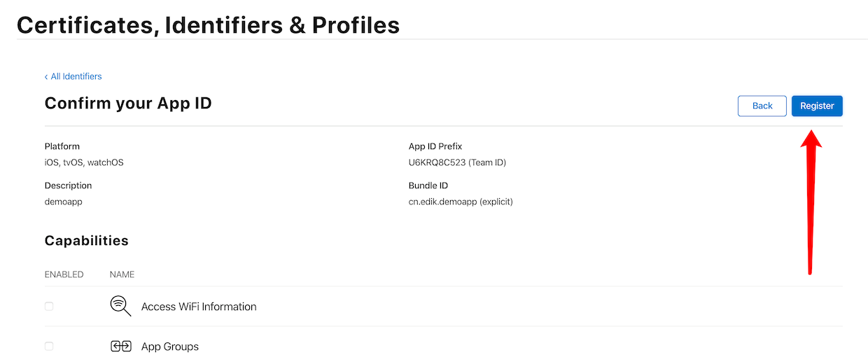The height and width of the screenshot is (357, 868).
Task: Click the Certificates, Identifiers & Profiles title
Action: (x=208, y=25)
